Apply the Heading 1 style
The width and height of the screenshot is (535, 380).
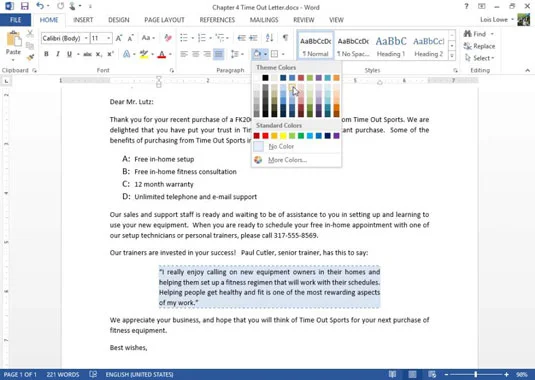[391, 46]
